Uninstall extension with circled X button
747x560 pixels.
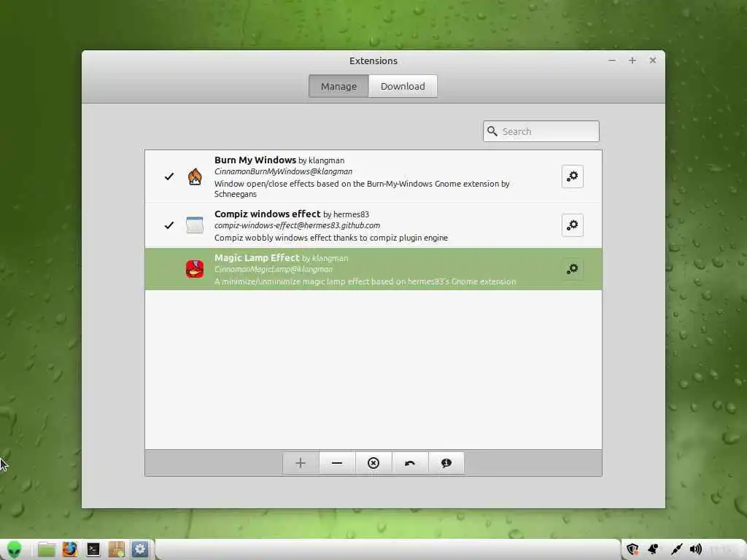pos(373,463)
